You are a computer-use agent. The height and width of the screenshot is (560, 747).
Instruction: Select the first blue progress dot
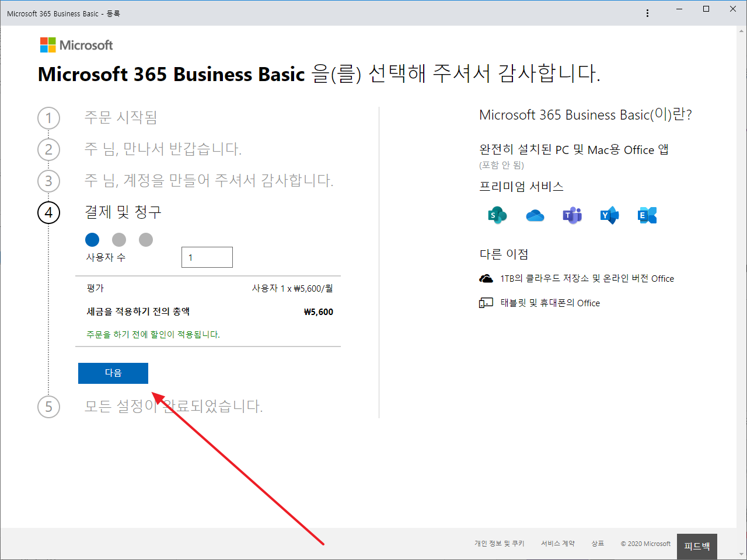point(92,240)
